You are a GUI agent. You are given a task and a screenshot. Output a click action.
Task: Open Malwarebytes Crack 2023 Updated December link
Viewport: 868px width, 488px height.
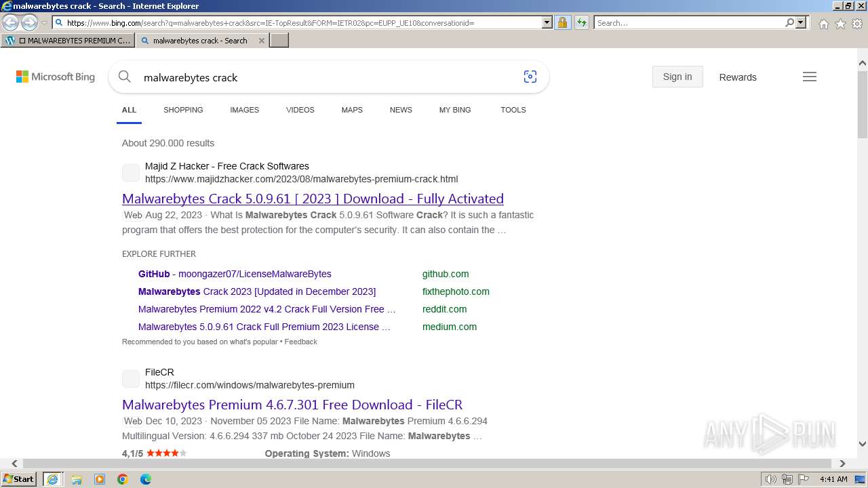tap(257, 291)
